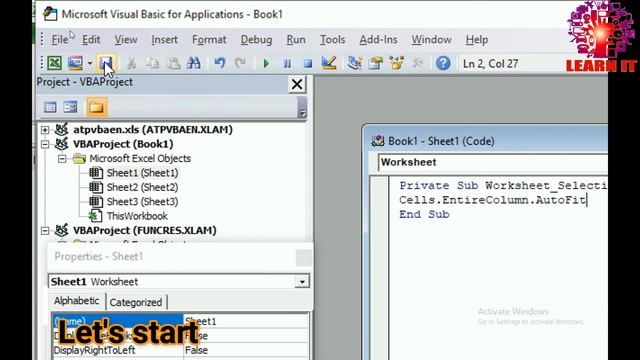This screenshot has height=360, width=640.
Task: Open the Debug menu
Action: pyautogui.click(x=256, y=40)
